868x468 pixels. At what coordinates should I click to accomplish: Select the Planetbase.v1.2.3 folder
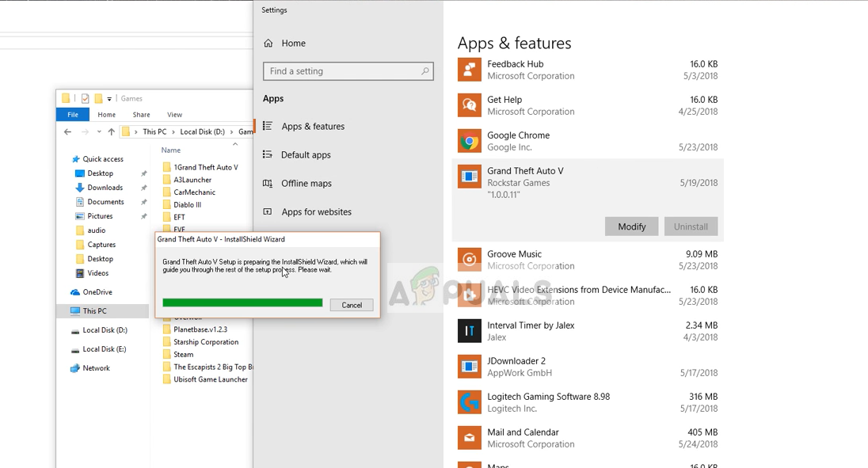point(200,329)
